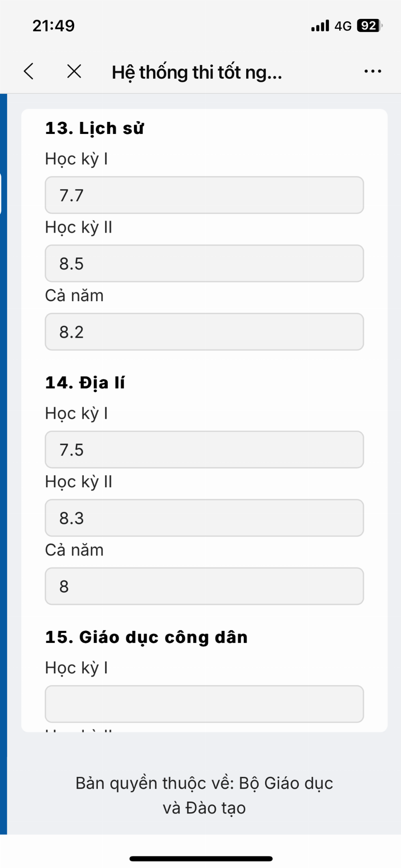Tap the 15. Giáo dục công dân heading
Screen dimensions: 401x868
point(146,637)
